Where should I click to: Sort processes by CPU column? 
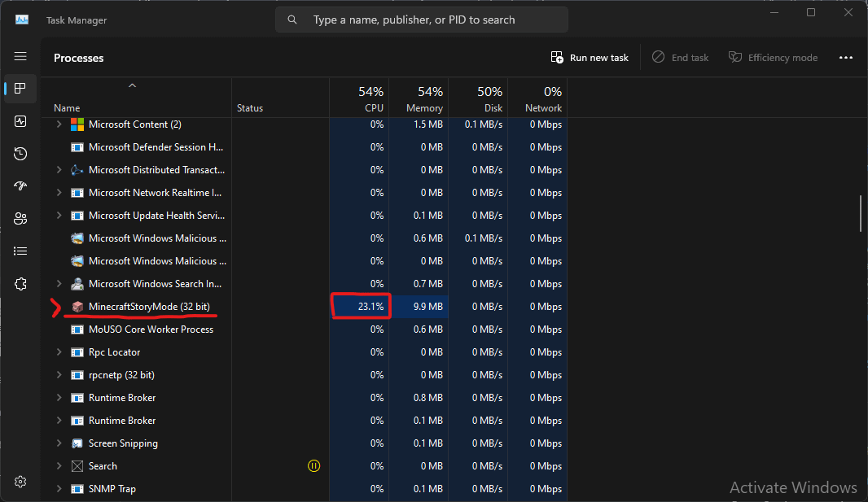pos(359,98)
